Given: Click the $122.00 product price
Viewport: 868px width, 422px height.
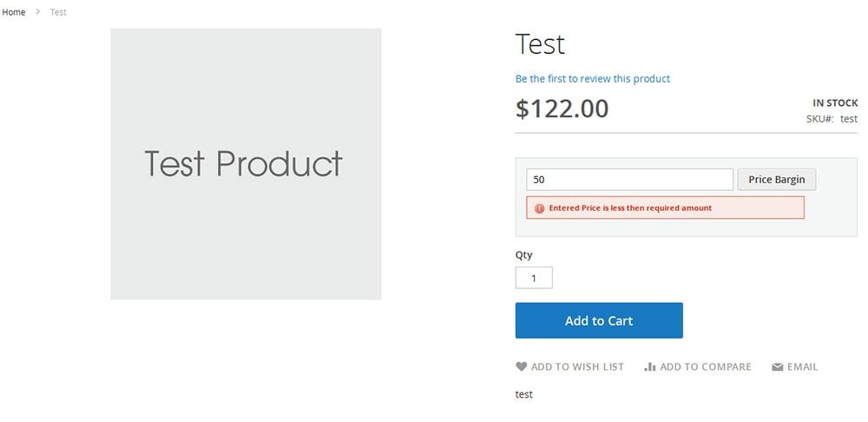Looking at the screenshot, I should [562, 109].
